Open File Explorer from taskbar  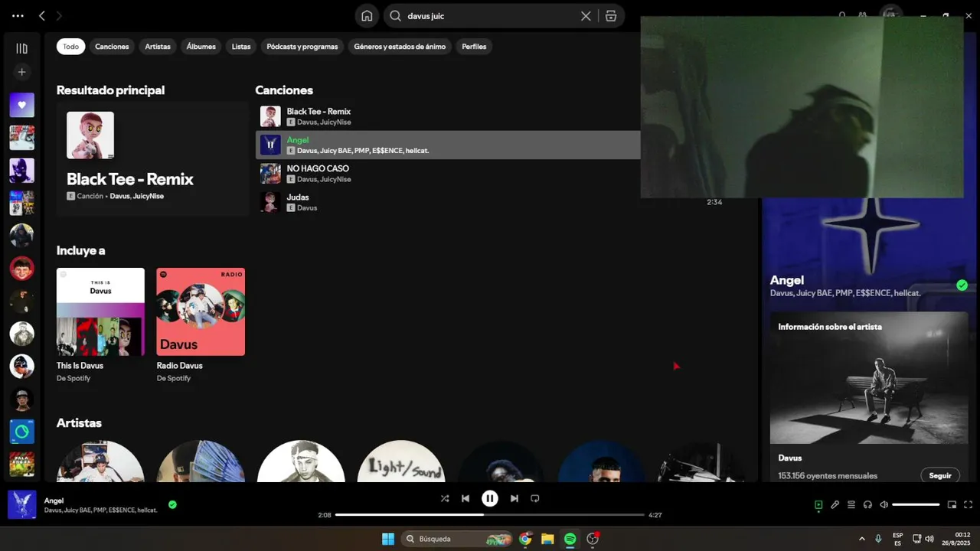click(547, 539)
